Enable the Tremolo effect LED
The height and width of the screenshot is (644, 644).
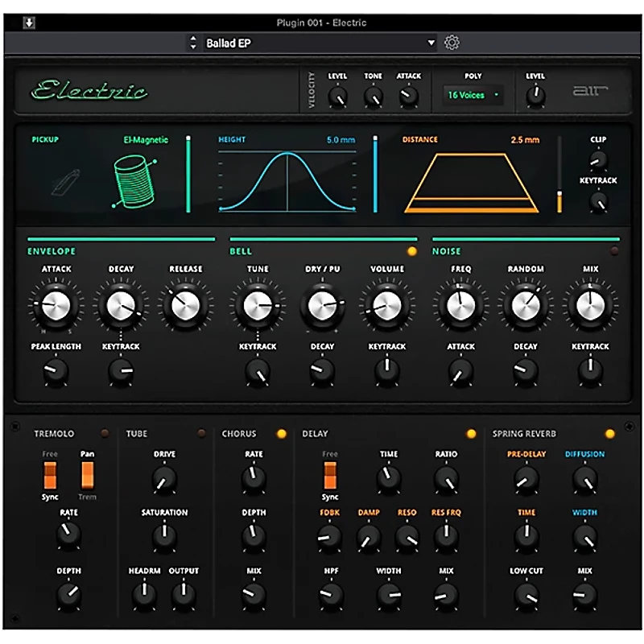point(105,434)
